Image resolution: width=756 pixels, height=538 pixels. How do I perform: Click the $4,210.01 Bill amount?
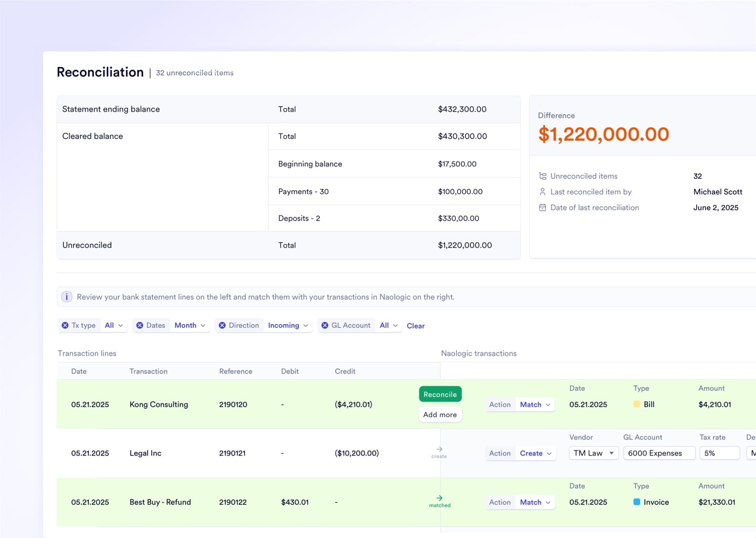(x=715, y=405)
